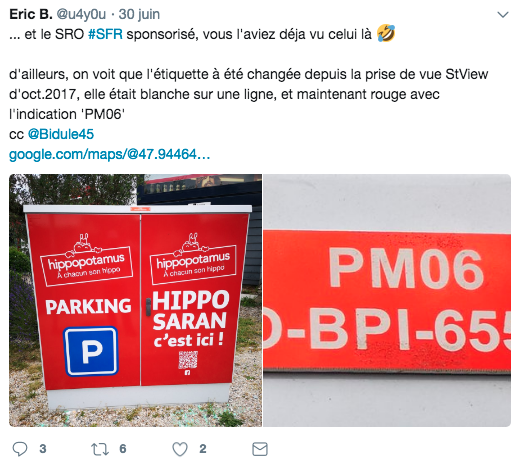Open the #SFR hashtag link
Image resolution: width=524 pixels, height=465 pixels.
click(105, 34)
